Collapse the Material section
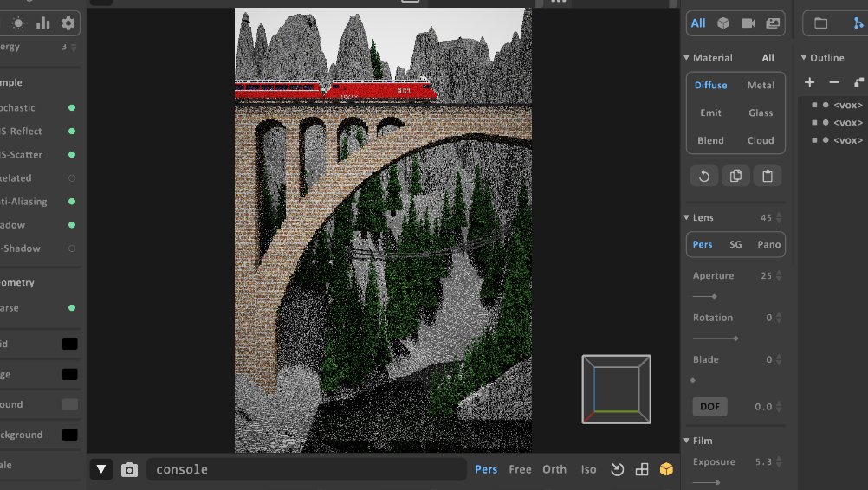Viewport: 868px width, 490px height. coord(686,57)
